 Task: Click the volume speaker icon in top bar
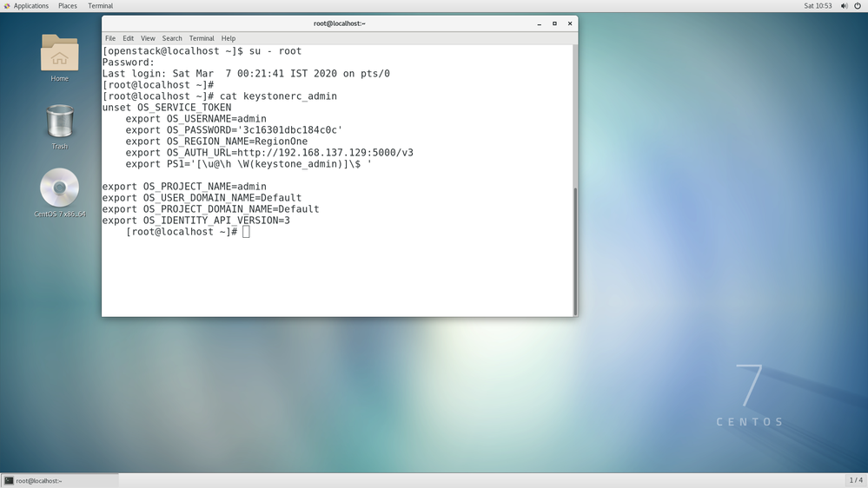844,6
